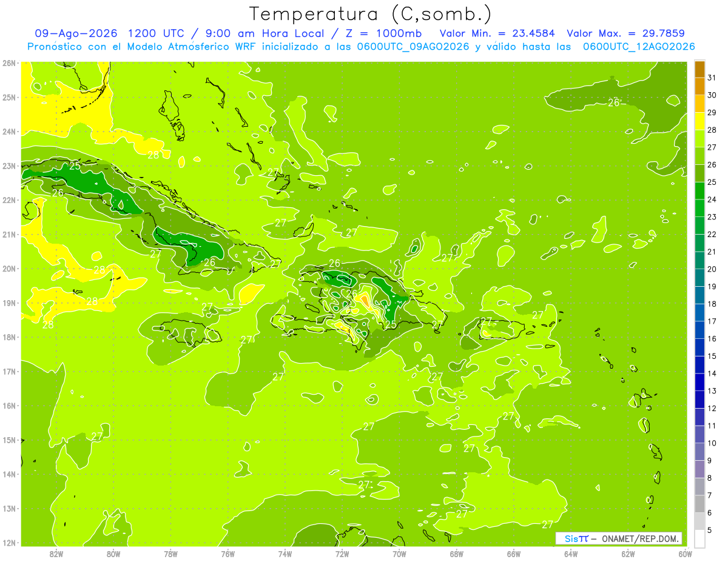This screenshot has width=728, height=562.
Task: Click the latitude axis label '16N'
Action: [x=9, y=406]
